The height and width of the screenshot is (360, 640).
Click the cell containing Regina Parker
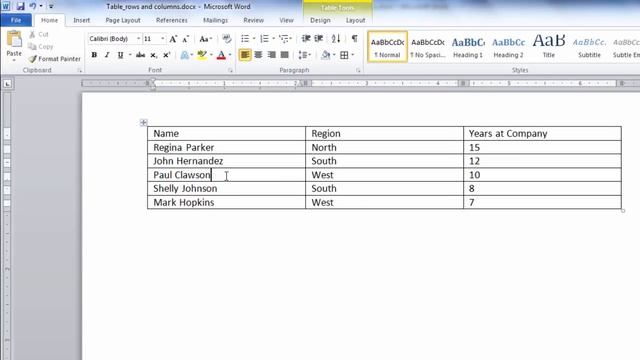(227, 147)
